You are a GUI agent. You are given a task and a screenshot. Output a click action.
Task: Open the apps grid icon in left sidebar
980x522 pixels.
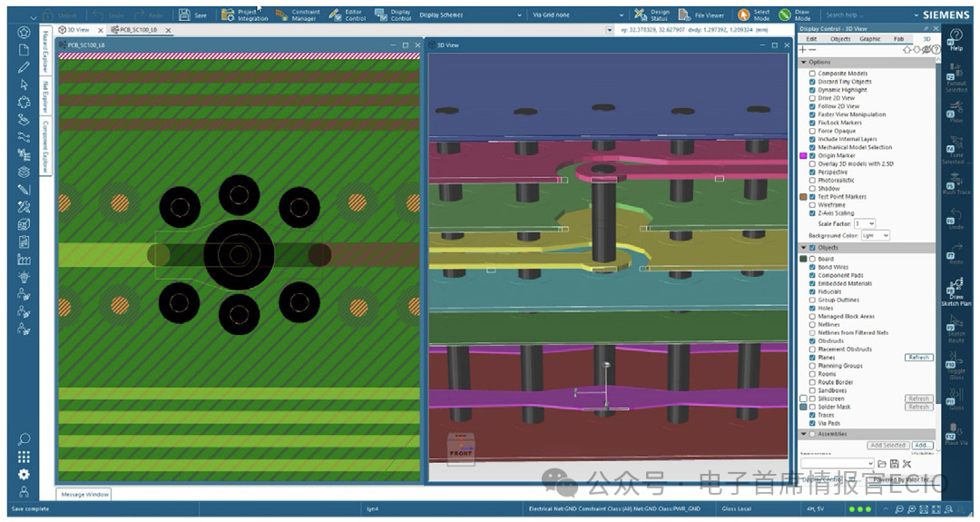coord(24,457)
